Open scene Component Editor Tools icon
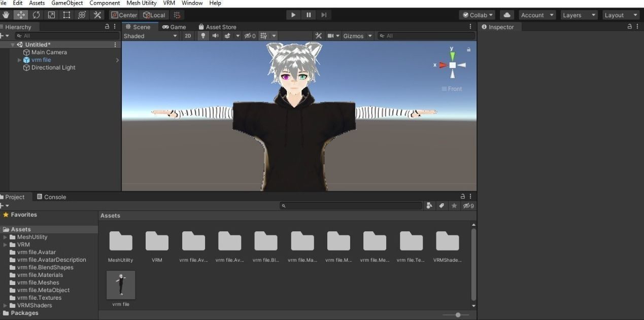The image size is (644, 320). pos(318,36)
